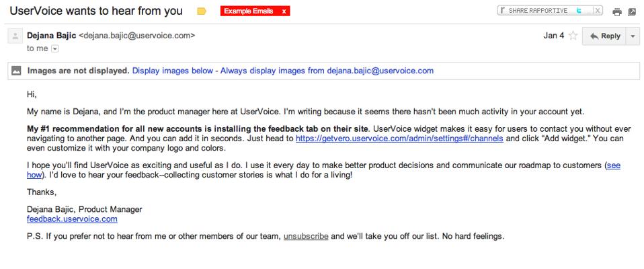Image resolution: width=644 pixels, height=269 pixels.
Task: Open the more reply options dropdown
Action: point(633,36)
